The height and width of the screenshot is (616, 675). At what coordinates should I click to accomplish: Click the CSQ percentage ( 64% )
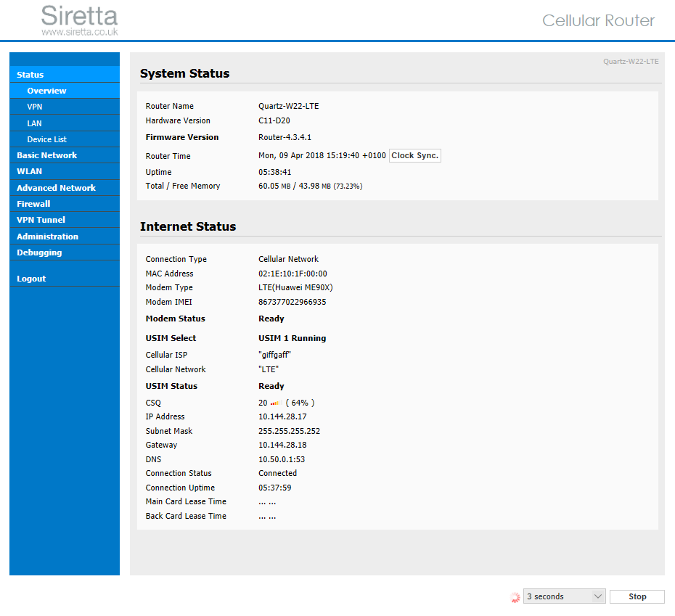pyautogui.click(x=300, y=403)
